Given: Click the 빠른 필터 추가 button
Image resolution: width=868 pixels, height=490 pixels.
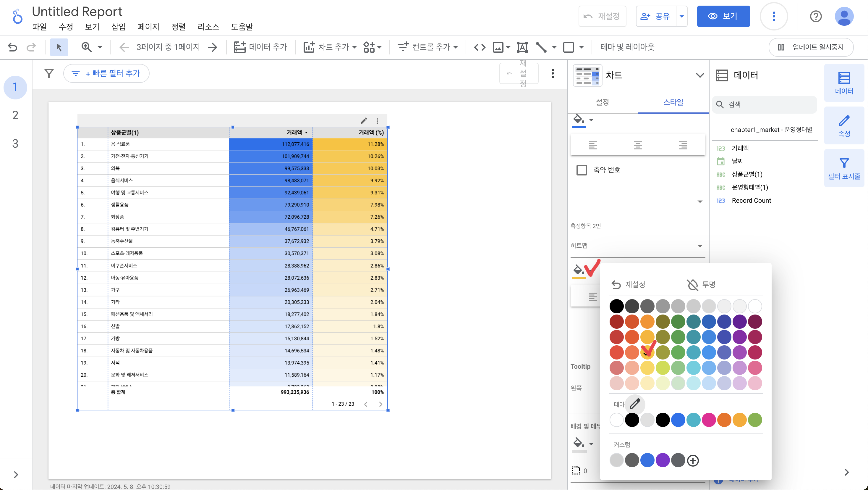Looking at the screenshot, I should pyautogui.click(x=106, y=73).
